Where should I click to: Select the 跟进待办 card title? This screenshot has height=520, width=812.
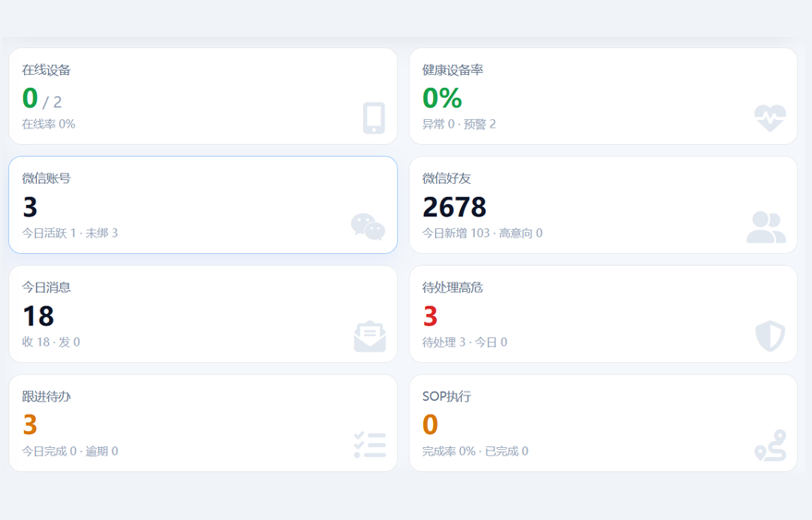46,397
